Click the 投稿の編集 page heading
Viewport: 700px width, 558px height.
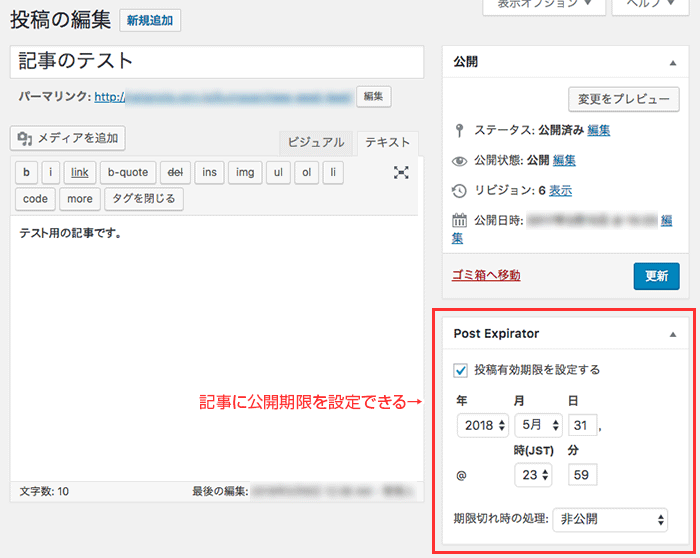60,21
